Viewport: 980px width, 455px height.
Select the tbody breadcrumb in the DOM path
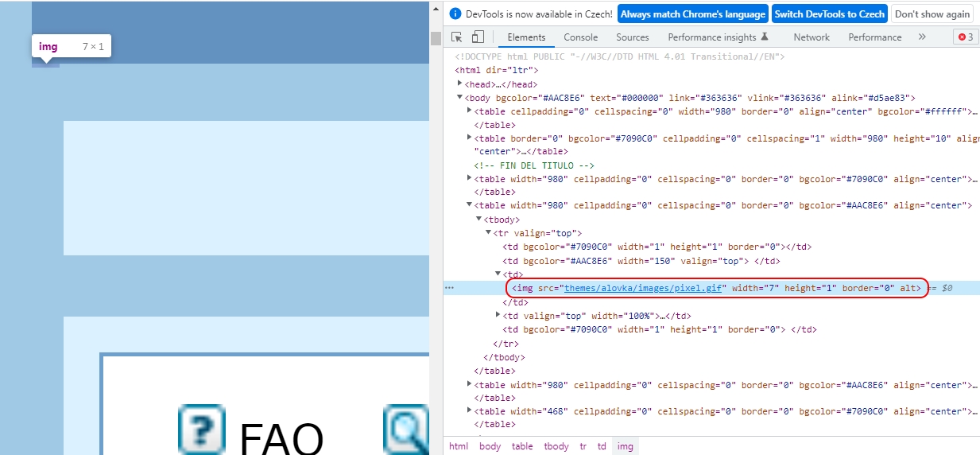[556, 446]
